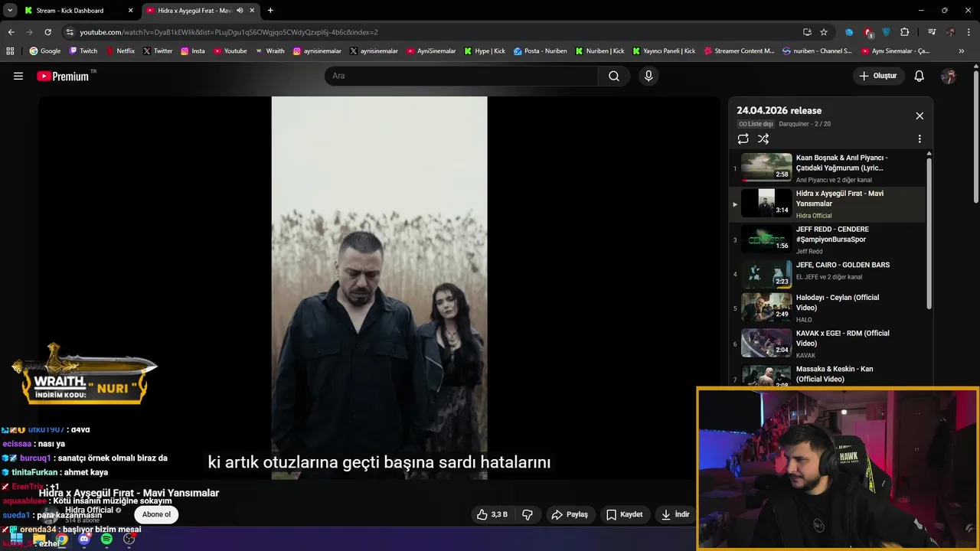This screenshot has width=980, height=551.
Task: Click the search magnifier button
Action: (x=614, y=76)
